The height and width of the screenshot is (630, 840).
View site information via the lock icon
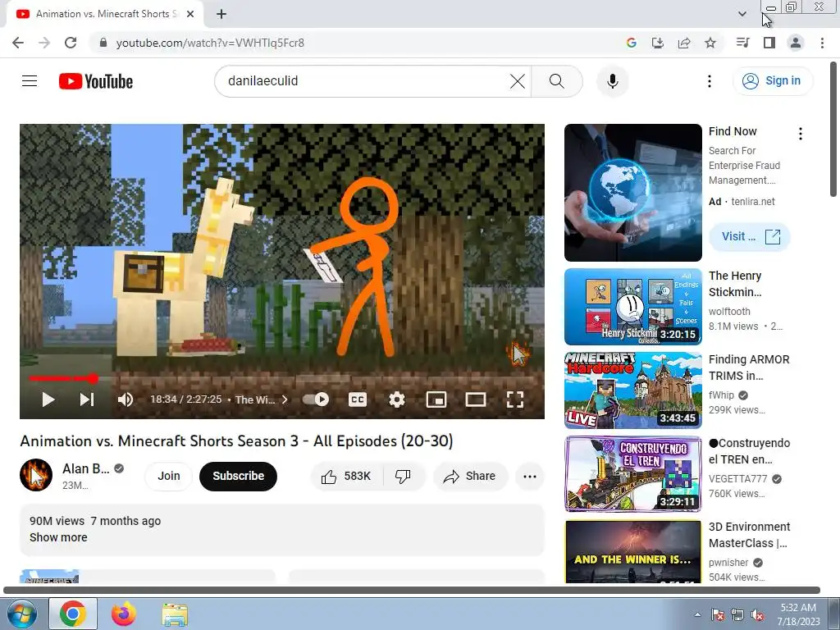pos(103,43)
